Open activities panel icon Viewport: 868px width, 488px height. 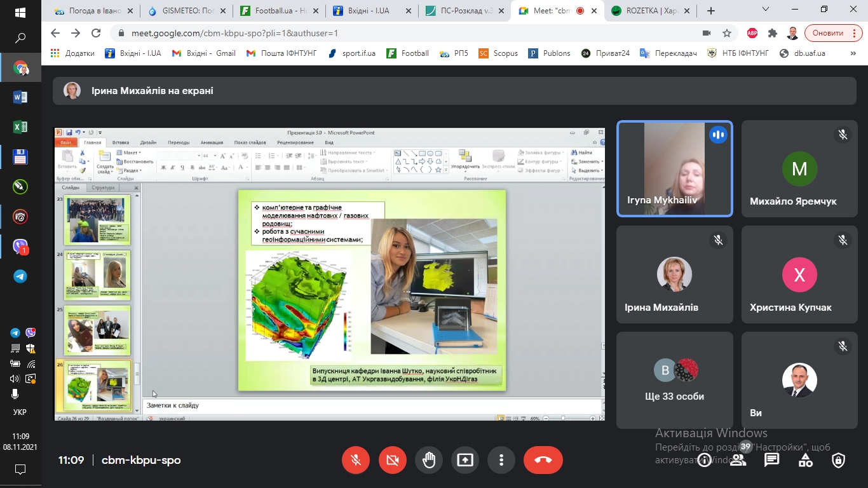click(x=806, y=461)
